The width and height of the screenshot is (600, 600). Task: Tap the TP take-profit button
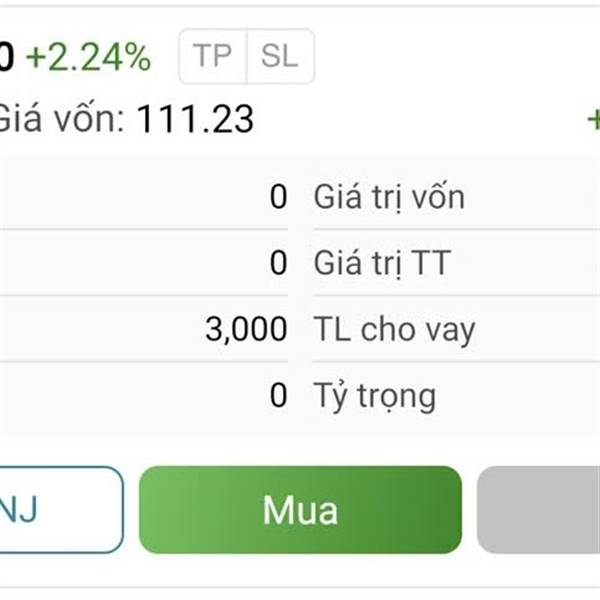click(x=212, y=56)
